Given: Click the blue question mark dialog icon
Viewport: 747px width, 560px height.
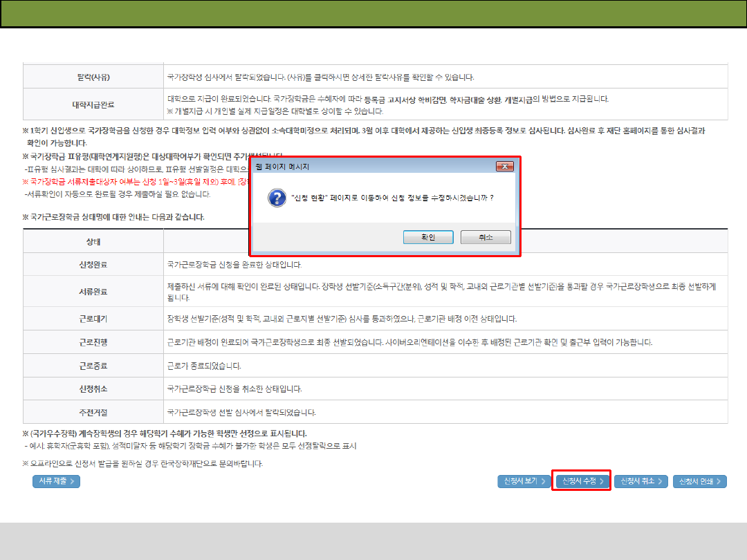Looking at the screenshot, I should pos(277,197).
